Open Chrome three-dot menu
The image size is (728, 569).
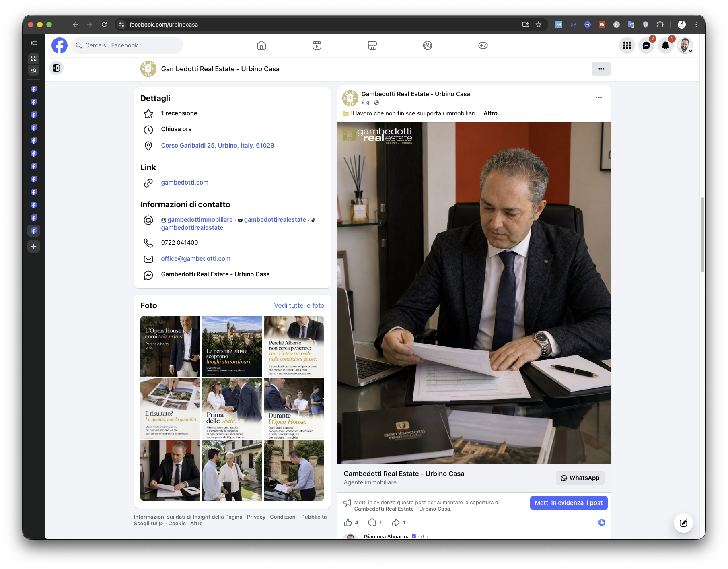[x=696, y=25]
